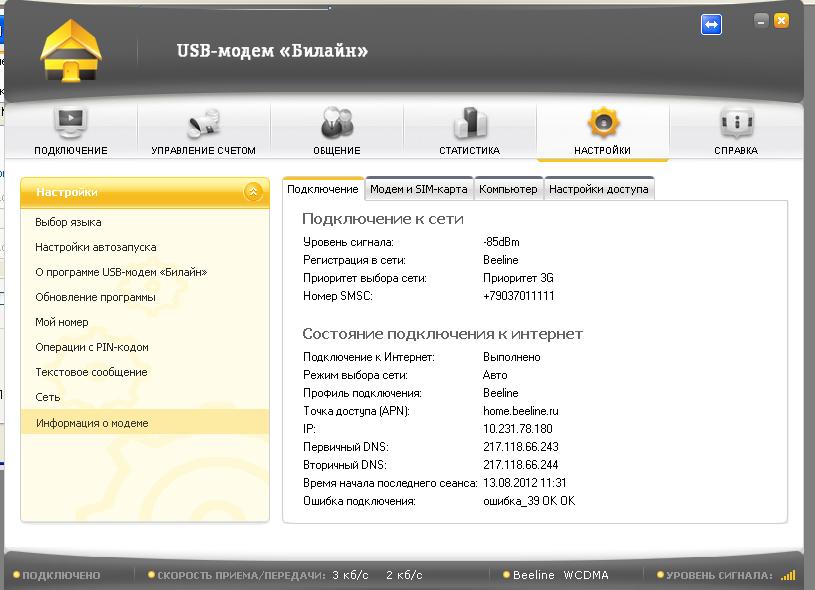Screen dimensions: 815x590
Task: Close the USB-модем Билайн window
Action: tap(781, 21)
